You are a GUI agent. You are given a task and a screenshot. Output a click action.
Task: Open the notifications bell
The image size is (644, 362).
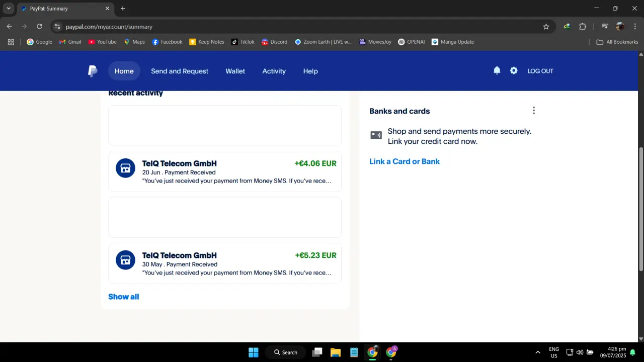pos(497,71)
